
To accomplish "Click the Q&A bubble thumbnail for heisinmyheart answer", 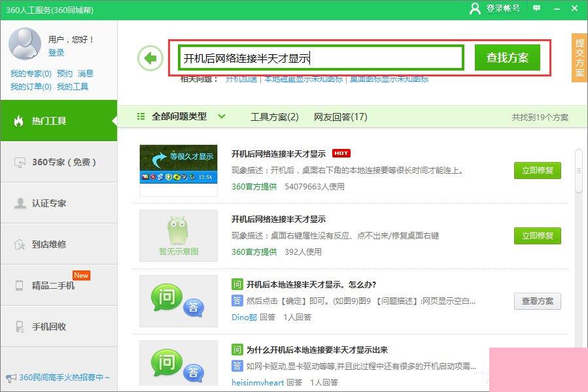I will coord(179,363).
